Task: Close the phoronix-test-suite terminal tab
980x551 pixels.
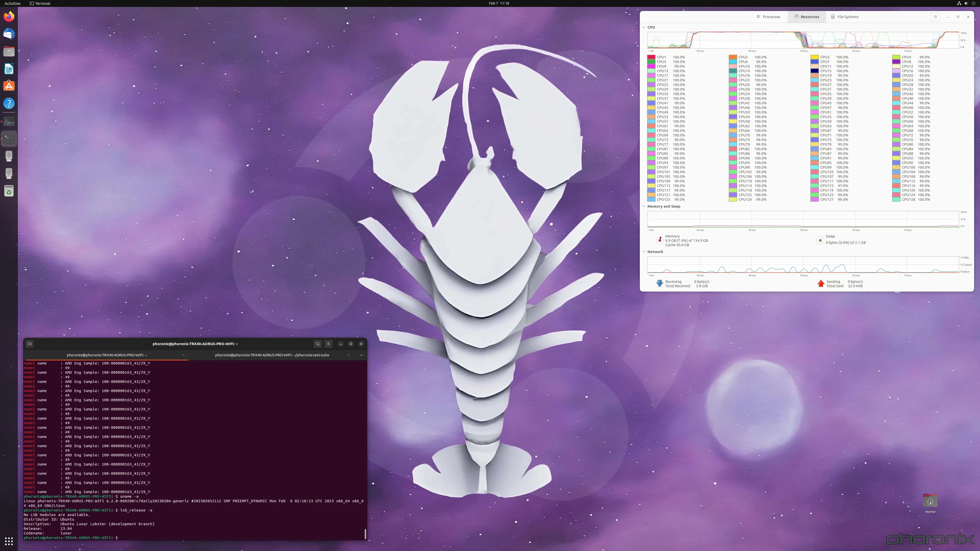Action: click(348, 355)
